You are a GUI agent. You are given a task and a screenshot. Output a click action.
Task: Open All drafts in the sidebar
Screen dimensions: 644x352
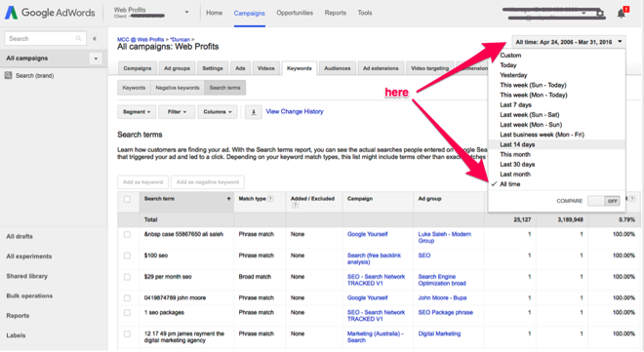click(x=20, y=237)
